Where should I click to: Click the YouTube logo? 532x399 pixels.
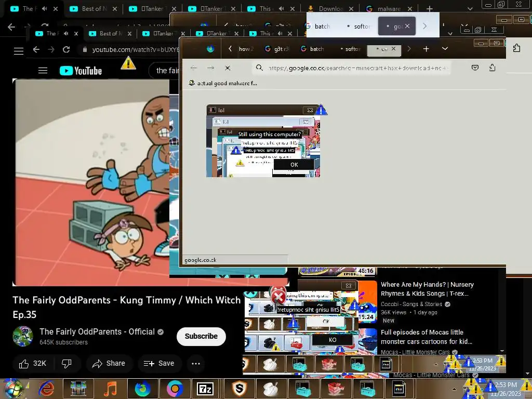[81, 71]
